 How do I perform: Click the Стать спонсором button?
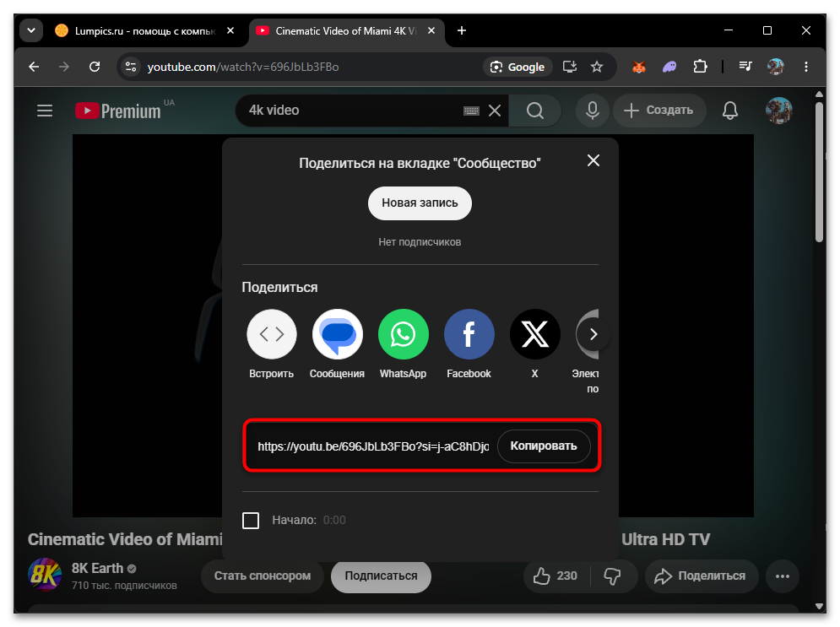point(263,576)
